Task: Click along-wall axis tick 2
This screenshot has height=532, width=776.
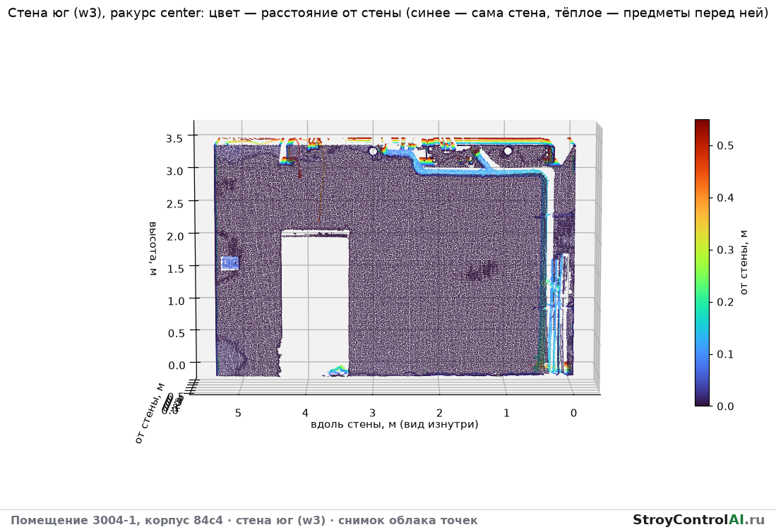Action: point(439,413)
